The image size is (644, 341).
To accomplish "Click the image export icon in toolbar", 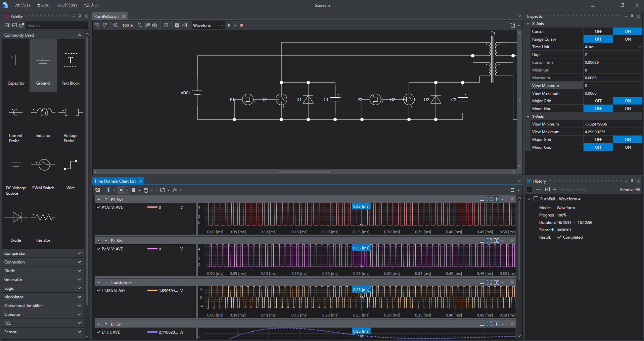I will tap(184, 25).
